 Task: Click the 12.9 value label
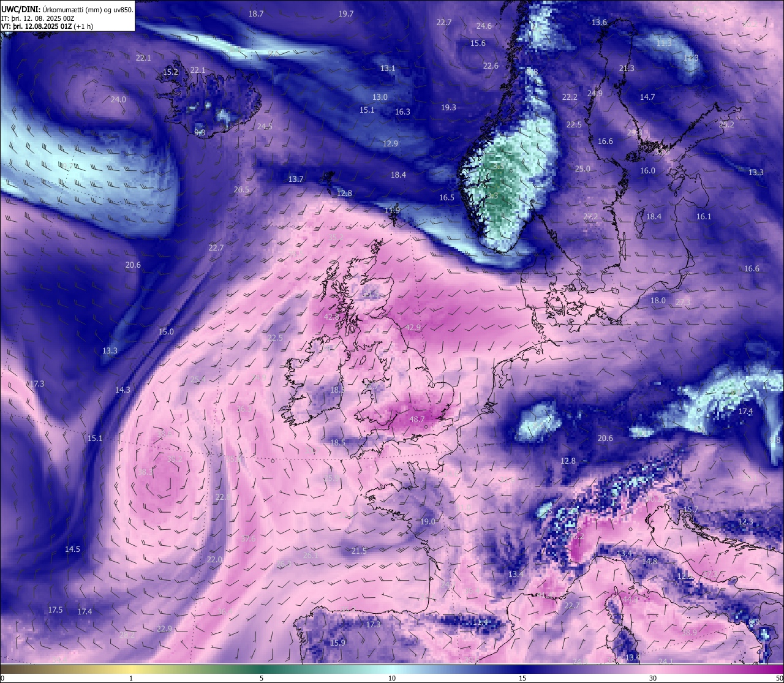pos(390,143)
